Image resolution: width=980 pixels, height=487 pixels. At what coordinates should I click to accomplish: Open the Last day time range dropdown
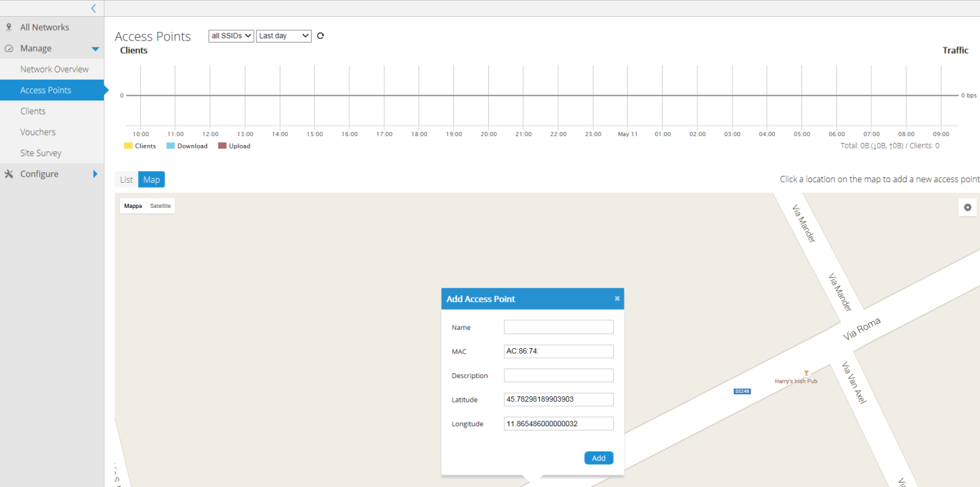[283, 36]
